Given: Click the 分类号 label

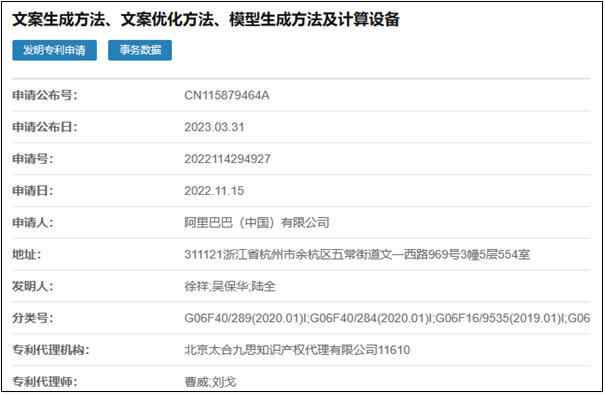Looking at the screenshot, I should pyautogui.click(x=33, y=318).
